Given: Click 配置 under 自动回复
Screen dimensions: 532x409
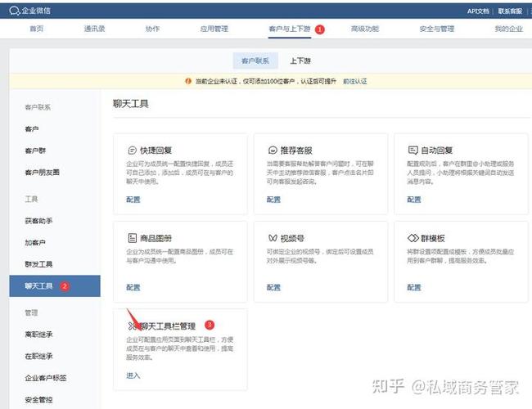Looking at the screenshot, I should coord(414,200).
